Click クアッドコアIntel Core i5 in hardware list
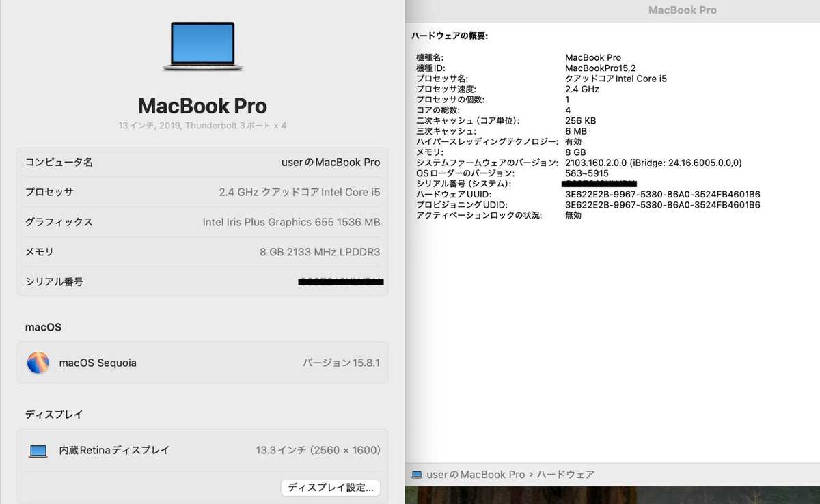Screen dimensions: 820x504 pos(616,79)
